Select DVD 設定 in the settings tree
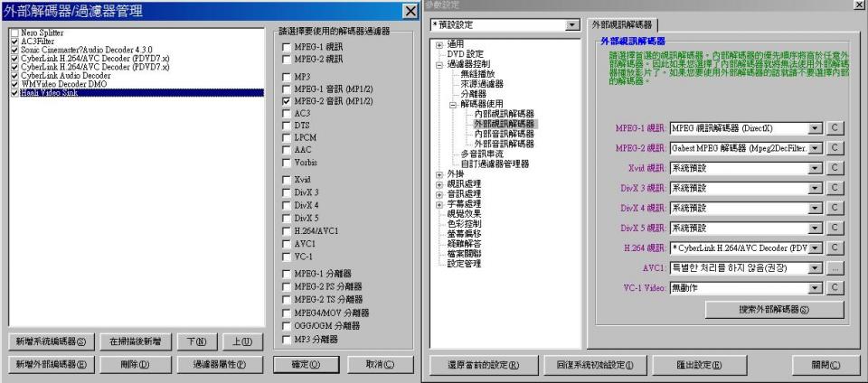868x383 pixels. click(465, 54)
